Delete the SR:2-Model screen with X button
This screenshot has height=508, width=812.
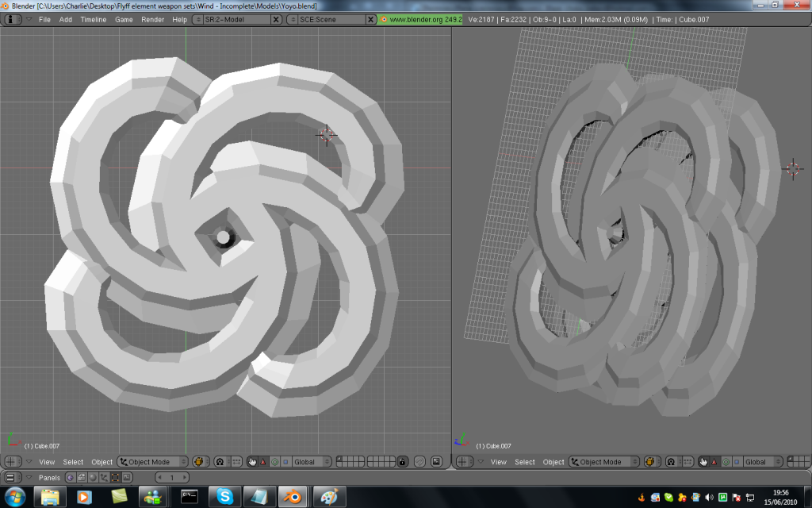275,19
